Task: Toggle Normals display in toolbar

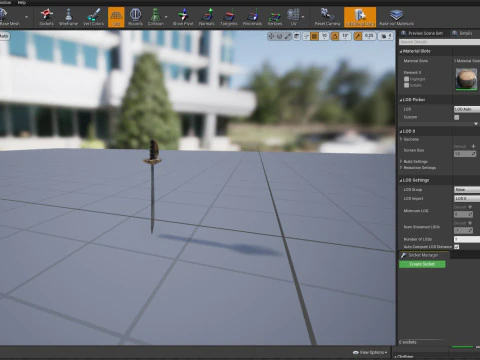Action: coord(207,17)
